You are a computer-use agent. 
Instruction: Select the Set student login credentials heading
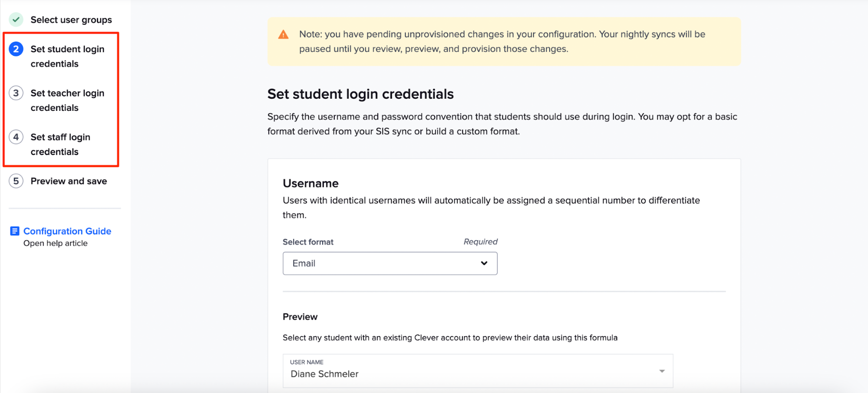[x=360, y=94]
